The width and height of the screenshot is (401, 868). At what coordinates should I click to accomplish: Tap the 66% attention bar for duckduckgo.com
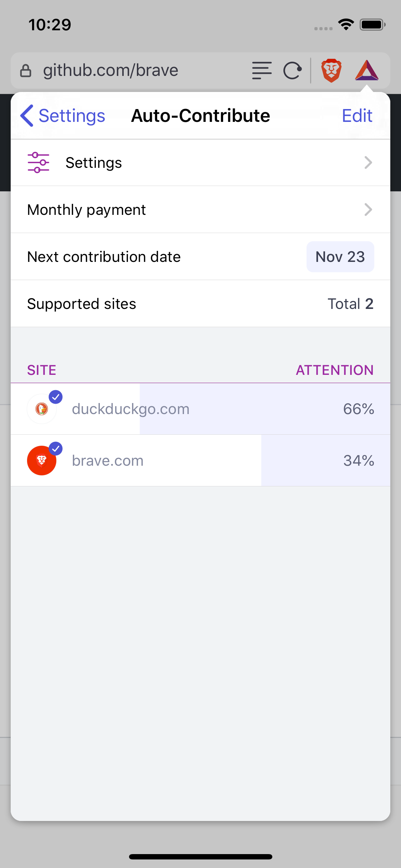(x=265, y=409)
